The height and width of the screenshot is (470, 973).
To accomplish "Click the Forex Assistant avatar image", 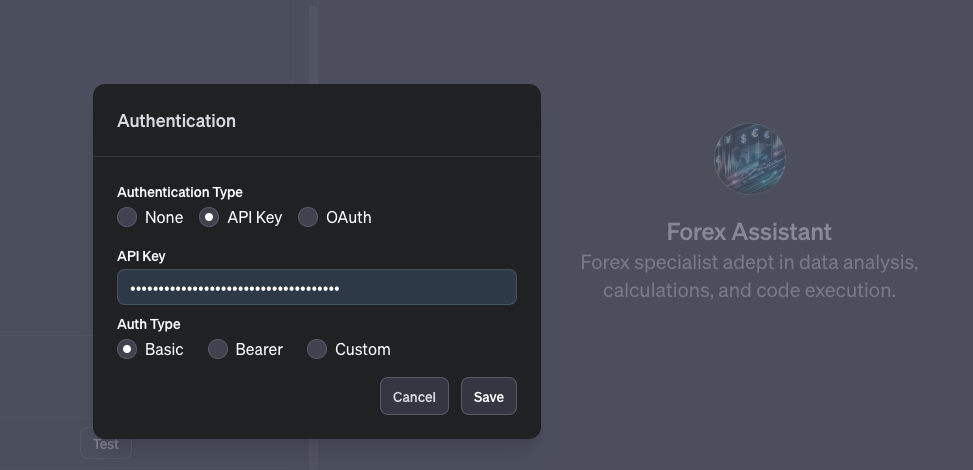I will coord(749,159).
